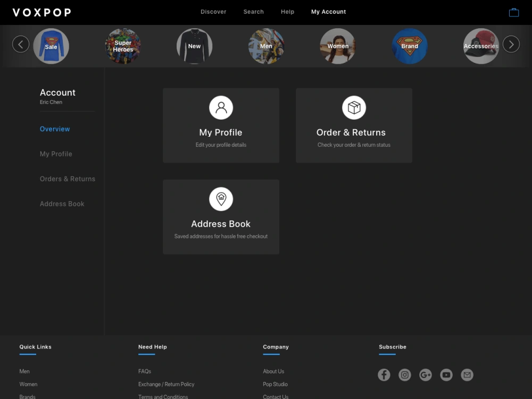Open Terms and Conditions footer link

[163, 397]
